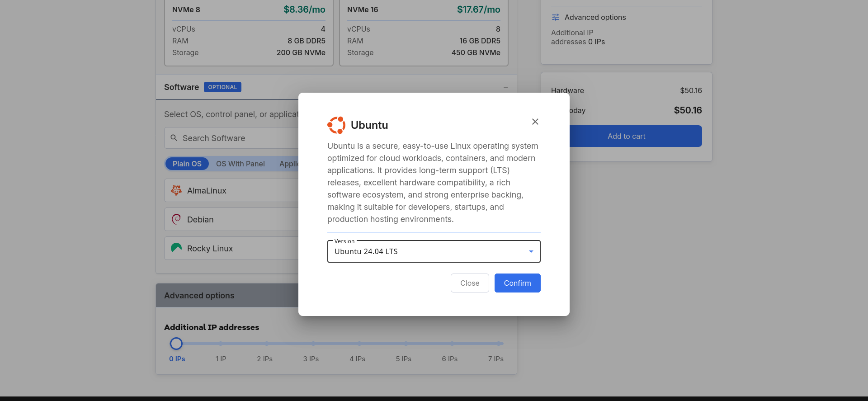Image resolution: width=868 pixels, height=401 pixels.
Task: Switch to OS With Panel tab
Action: point(241,164)
